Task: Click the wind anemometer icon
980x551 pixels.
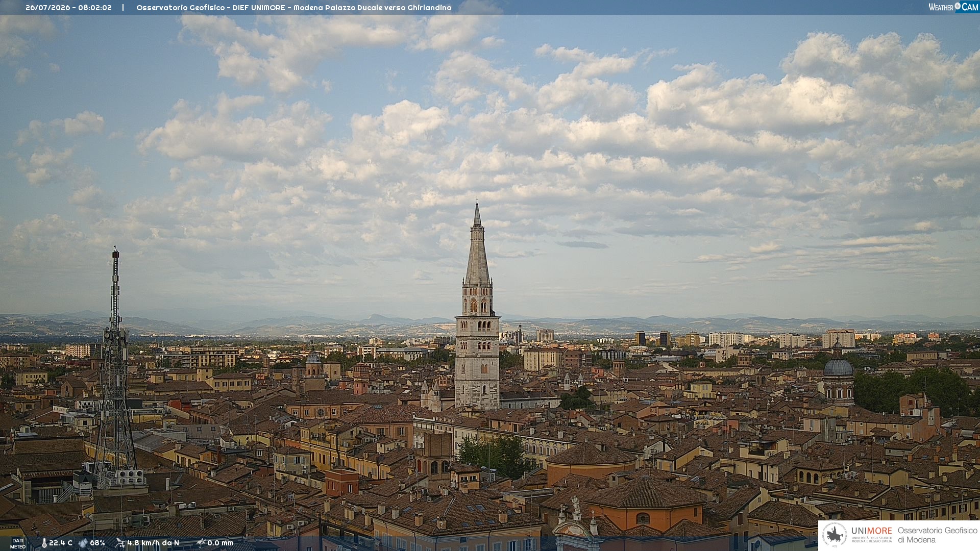Action: (x=120, y=543)
